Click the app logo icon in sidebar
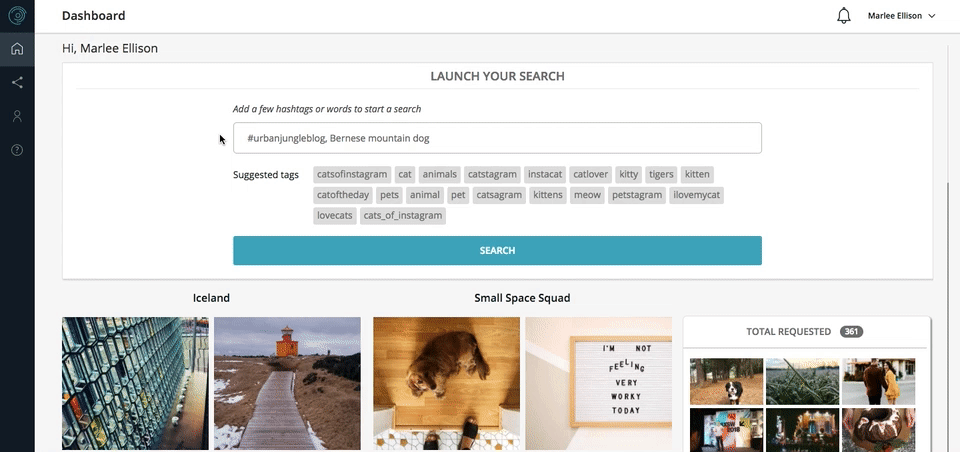Image resolution: width=960 pixels, height=452 pixels. pyautogui.click(x=17, y=15)
